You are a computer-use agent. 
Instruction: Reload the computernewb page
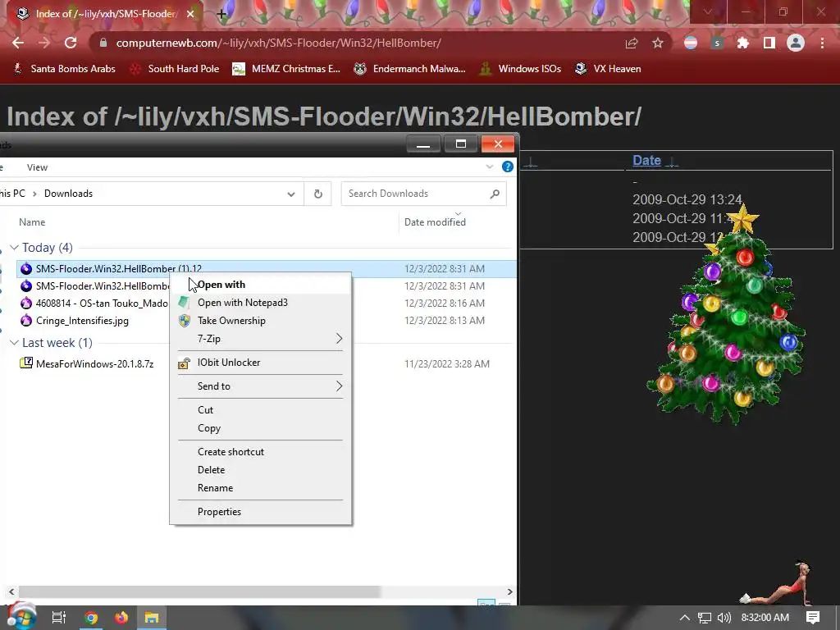(x=71, y=43)
